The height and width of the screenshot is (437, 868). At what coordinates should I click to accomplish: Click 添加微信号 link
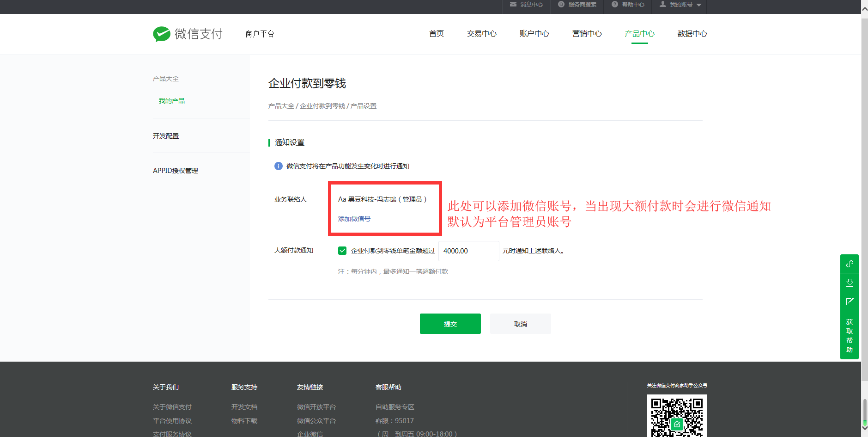tap(354, 219)
